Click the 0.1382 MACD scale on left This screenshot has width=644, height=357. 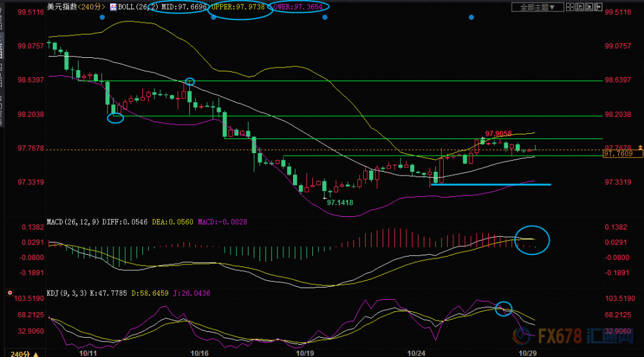(33, 227)
